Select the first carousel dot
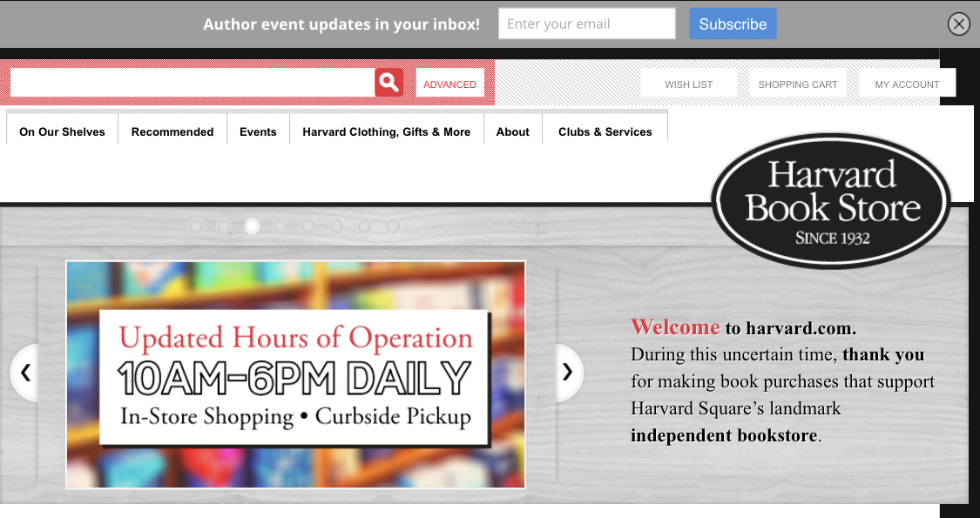Image resolution: width=980 pixels, height=518 pixels. pyautogui.click(x=196, y=226)
